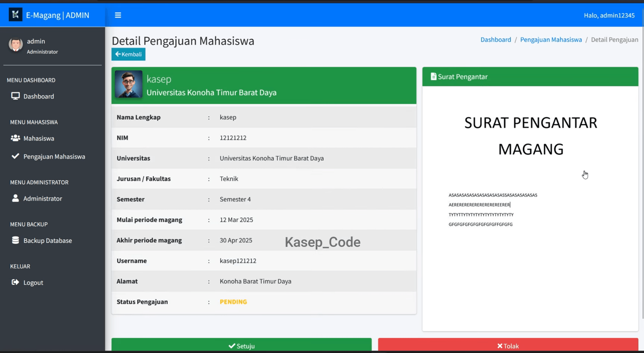Click the E-Magang | ADMIN brand title
The height and width of the screenshot is (353, 644).
[58, 15]
